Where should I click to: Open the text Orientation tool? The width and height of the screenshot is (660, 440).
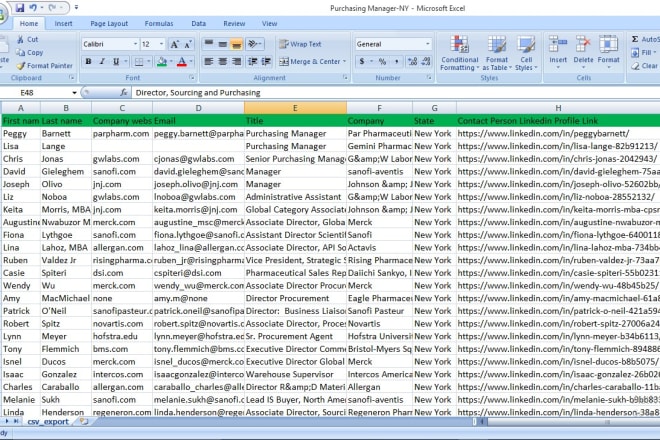click(254, 43)
